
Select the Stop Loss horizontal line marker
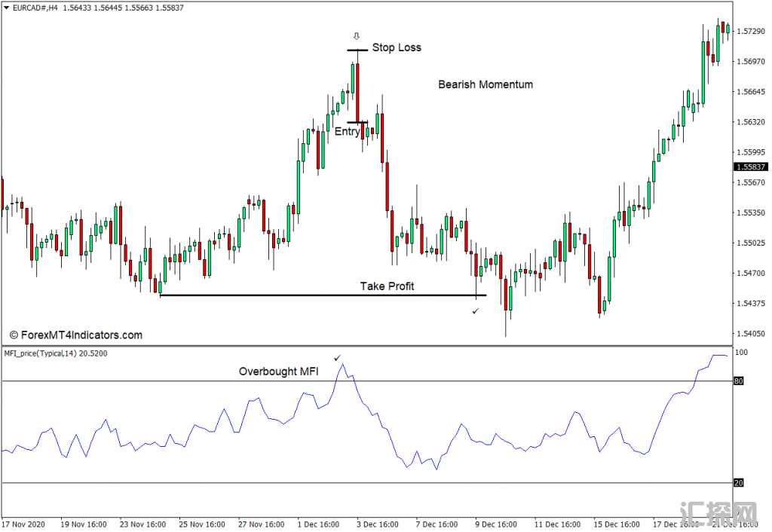357,50
